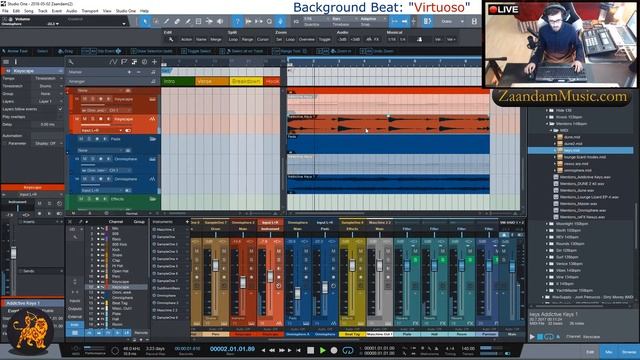Click the wrench icon in Edit macro group
Viewport: 640px width, 360px height.
[171, 40]
